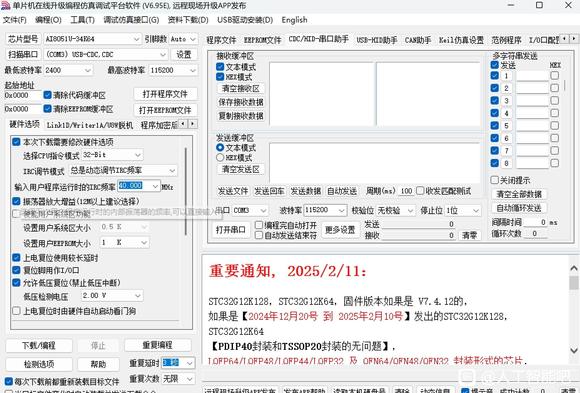Open the 停止位 1位 dropdown
The image size is (580, 393).
point(462,210)
